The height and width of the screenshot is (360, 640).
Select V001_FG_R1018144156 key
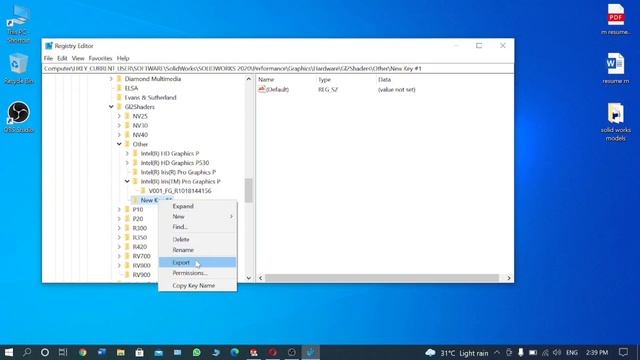[x=180, y=191]
